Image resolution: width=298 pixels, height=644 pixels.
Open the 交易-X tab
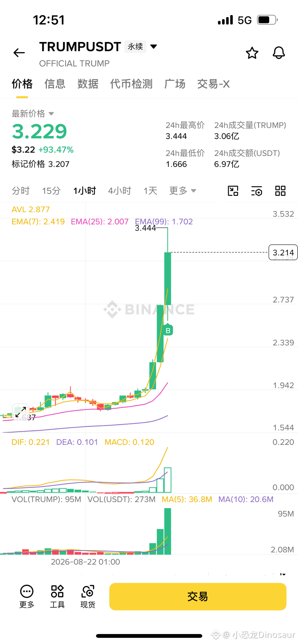(x=213, y=84)
